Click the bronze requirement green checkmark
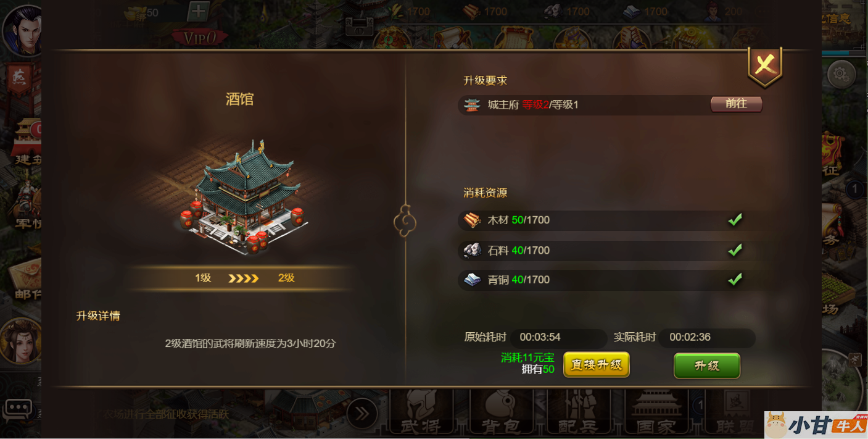This screenshot has height=439, width=868. pyautogui.click(x=735, y=279)
